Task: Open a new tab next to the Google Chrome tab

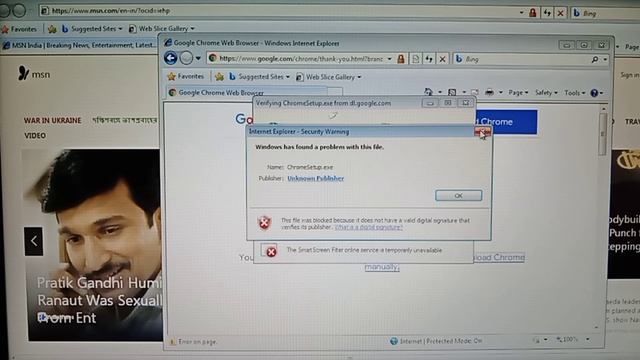Action: coord(335,92)
